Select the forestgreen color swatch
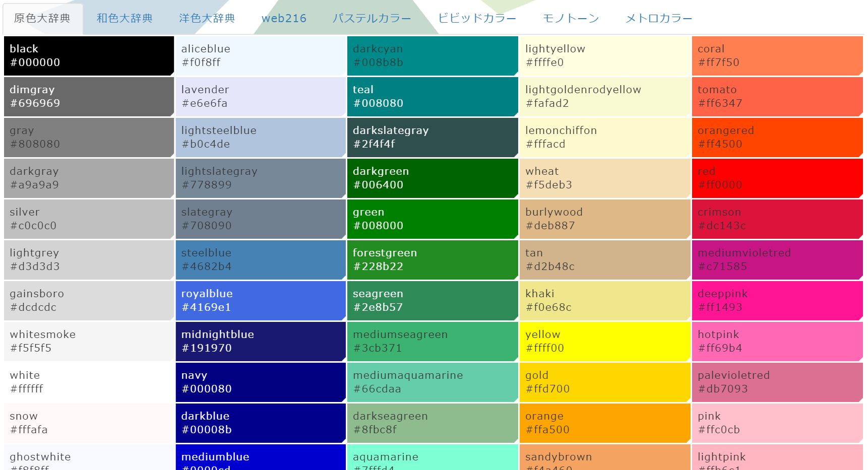The width and height of the screenshot is (868, 470). point(432,259)
